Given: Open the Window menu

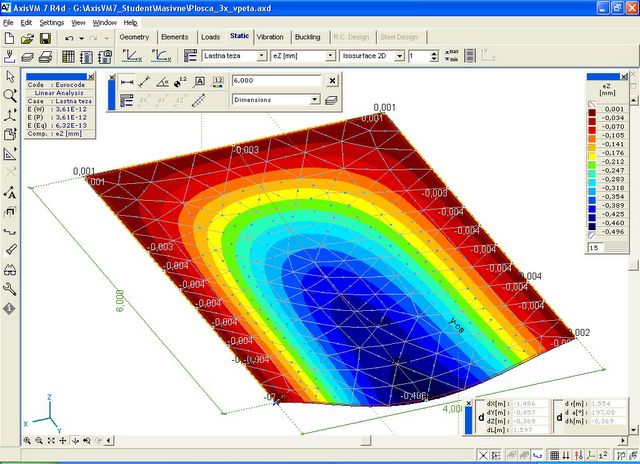Looking at the screenshot, I should click(x=104, y=23).
